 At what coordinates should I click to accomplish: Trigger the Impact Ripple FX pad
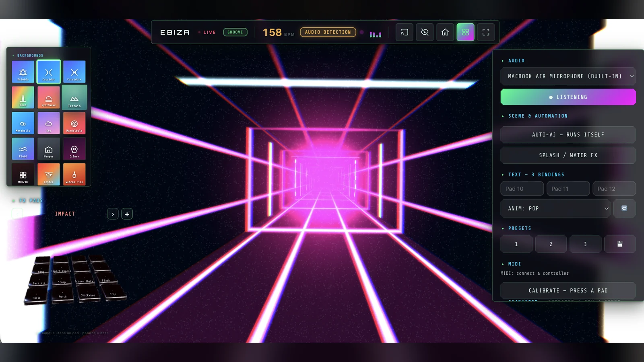[61, 268]
